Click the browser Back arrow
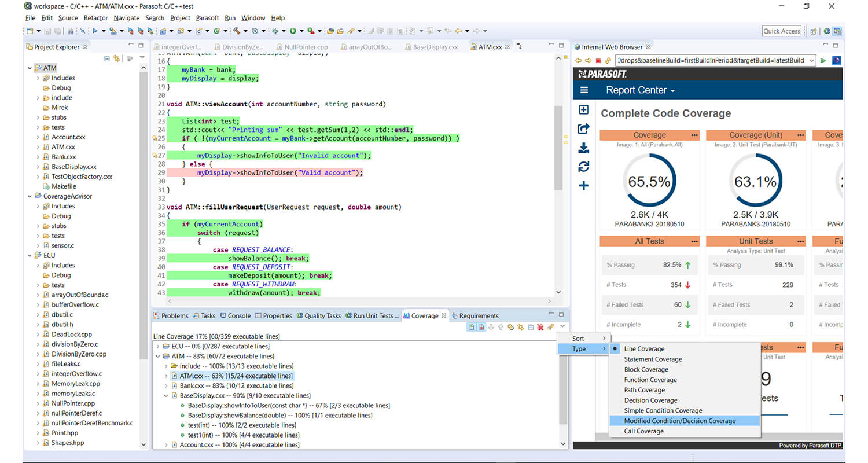Image resolution: width=868 pixels, height=463 pixels. tap(578, 60)
